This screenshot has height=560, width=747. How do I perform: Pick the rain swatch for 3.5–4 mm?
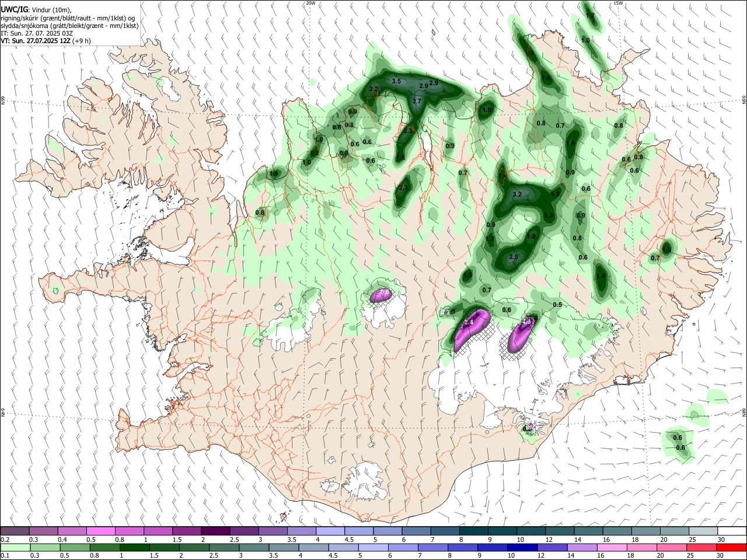[283, 548]
